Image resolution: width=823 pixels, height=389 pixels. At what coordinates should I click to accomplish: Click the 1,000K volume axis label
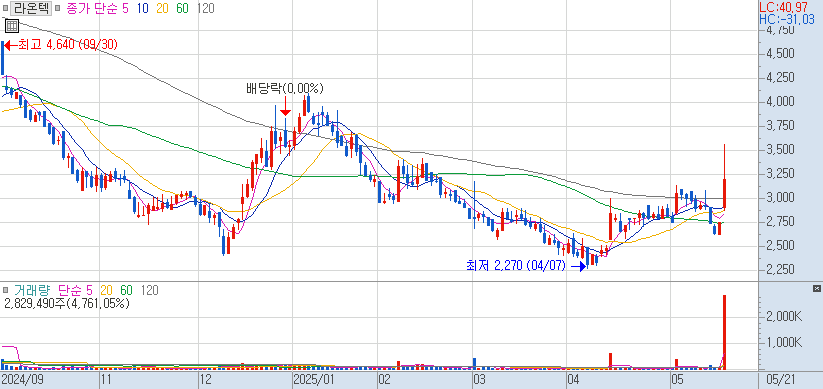point(784,342)
